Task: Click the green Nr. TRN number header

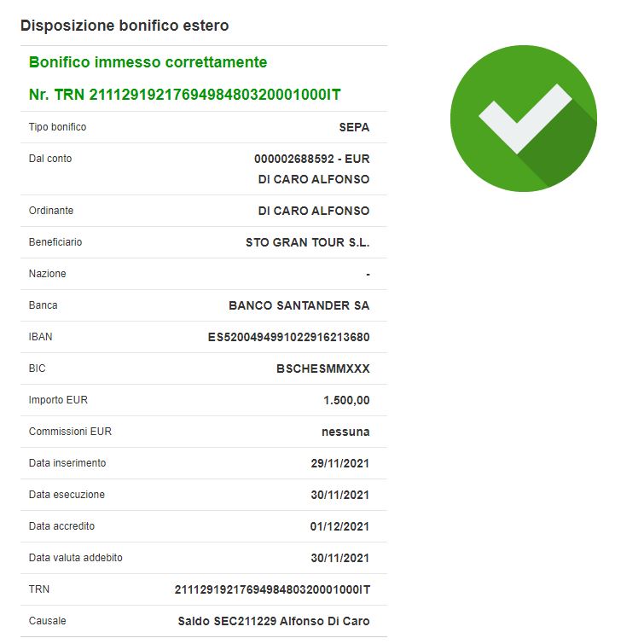Action: [x=185, y=95]
